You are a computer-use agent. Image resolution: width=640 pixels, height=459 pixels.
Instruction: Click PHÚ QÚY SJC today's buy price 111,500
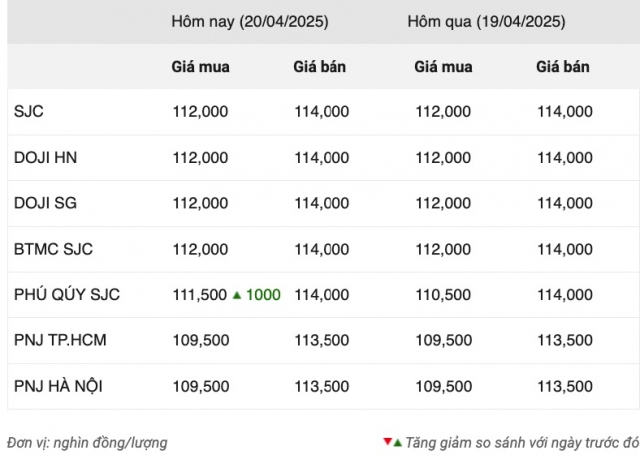[200, 295]
